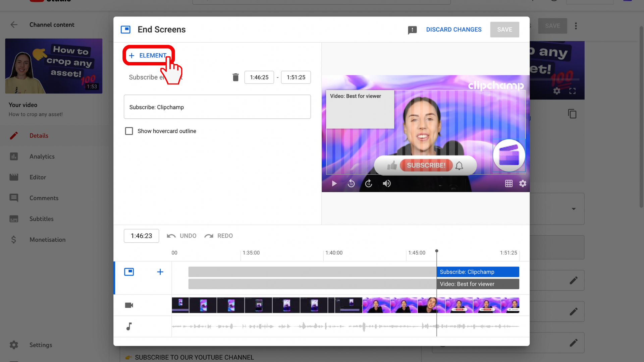Screen dimensions: 644x362
Task: Click the copy link icon in background page
Action: 572,114
